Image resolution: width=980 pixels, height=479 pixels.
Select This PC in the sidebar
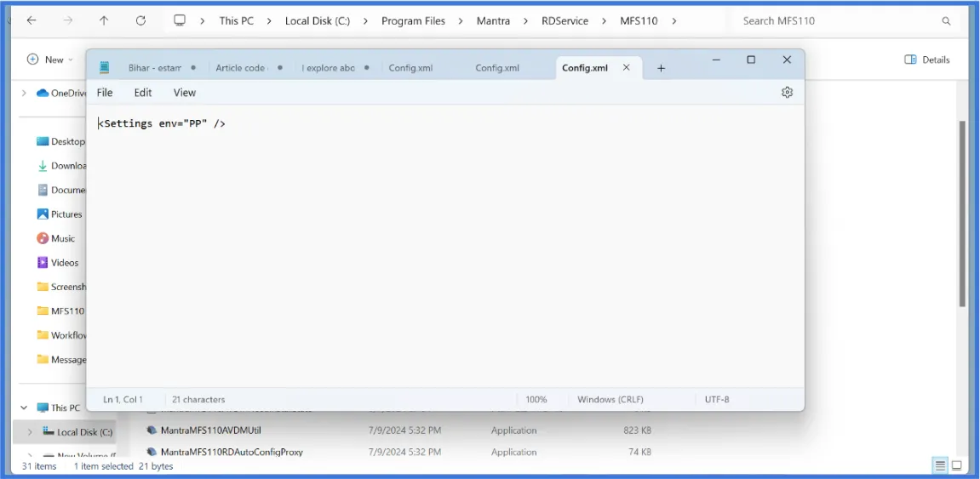pyautogui.click(x=58, y=408)
